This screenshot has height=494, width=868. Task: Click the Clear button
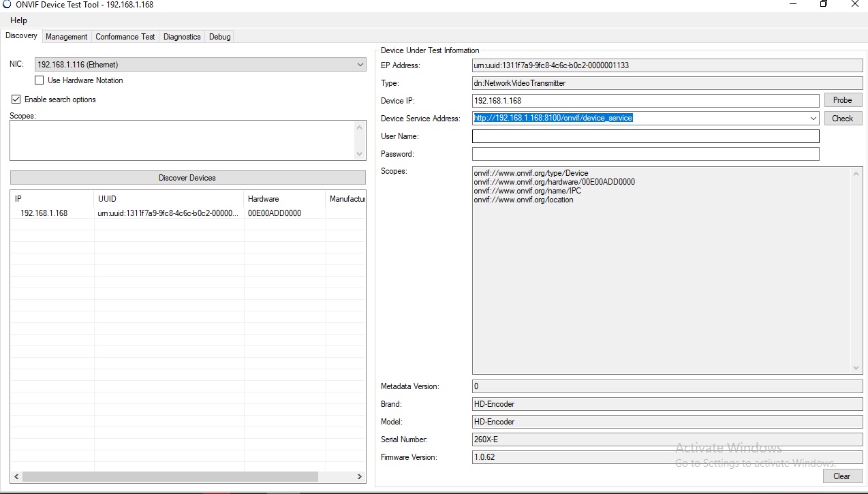[x=842, y=476]
